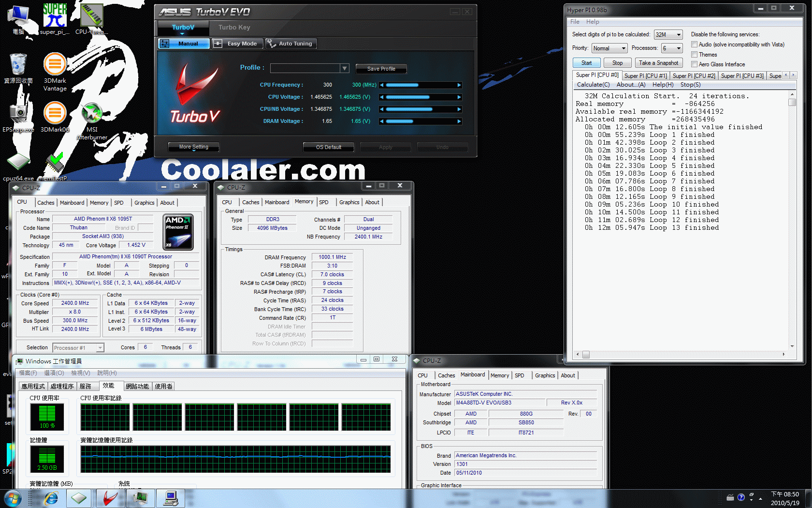Click Hyper PI vertical scrollbar down arrow
The width and height of the screenshot is (812, 508).
792,346
